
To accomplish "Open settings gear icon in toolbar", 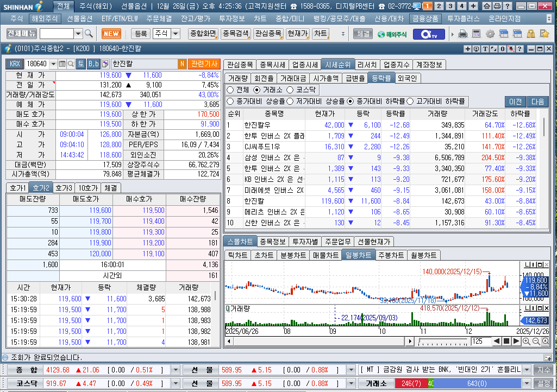I will coord(490,34).
